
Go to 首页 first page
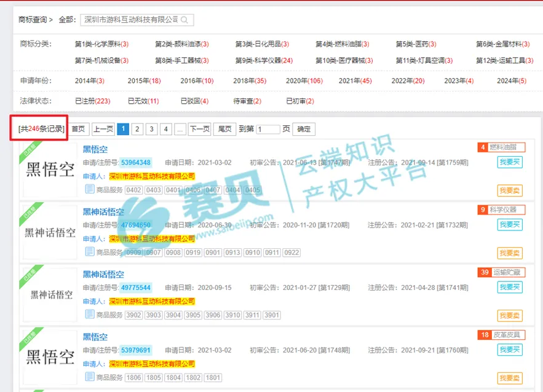tap(78, 129)
